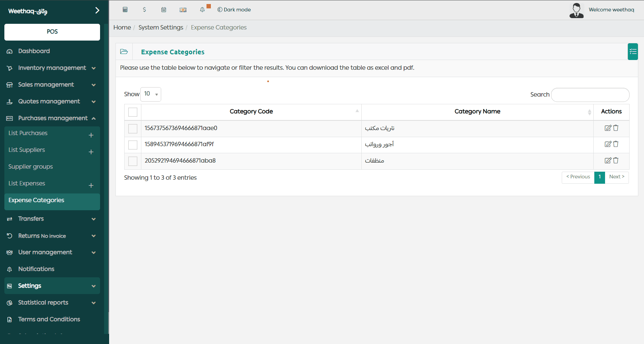Open the green list actions button
This screenshot has height=344, width=644.
(x=633, y=52)
